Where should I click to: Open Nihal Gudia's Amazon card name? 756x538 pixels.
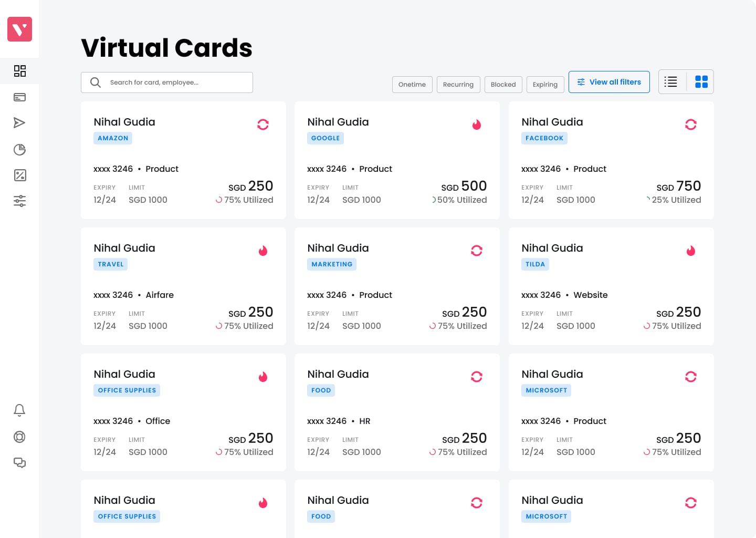click(124, 122)
